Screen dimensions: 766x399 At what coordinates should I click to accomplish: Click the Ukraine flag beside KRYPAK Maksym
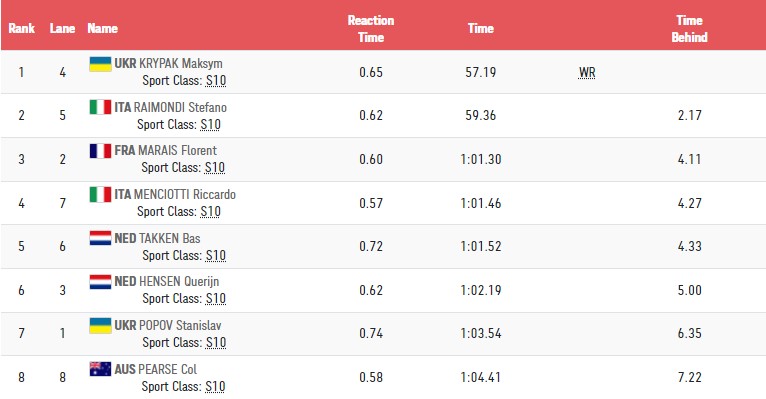(100, 64)
